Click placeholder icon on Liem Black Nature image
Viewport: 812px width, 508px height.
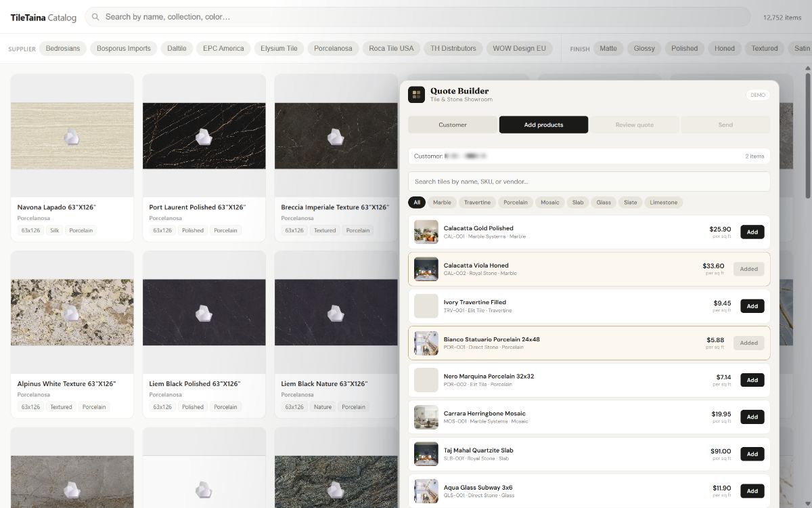336,313
